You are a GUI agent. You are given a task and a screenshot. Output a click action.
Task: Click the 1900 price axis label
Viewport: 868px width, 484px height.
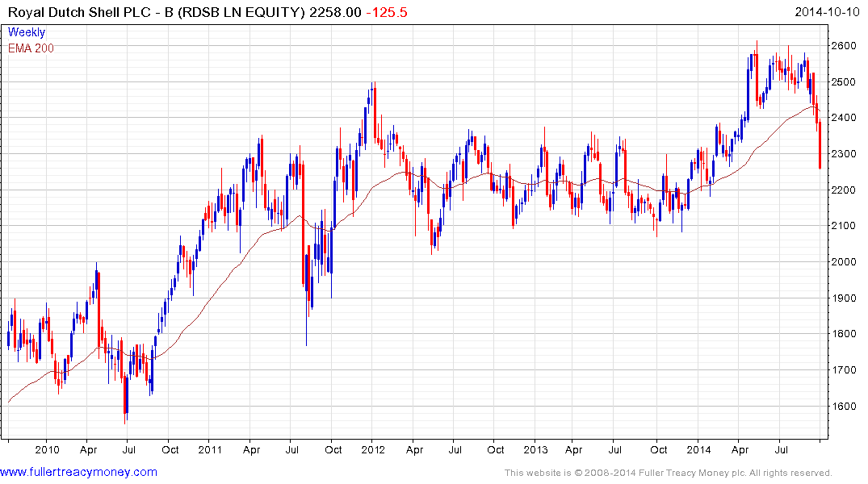point(844,298)
